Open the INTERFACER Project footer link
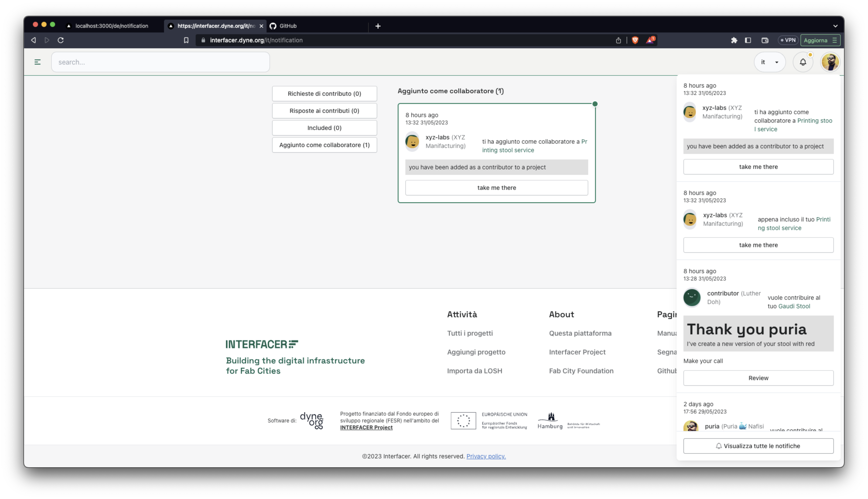Viewport: 868px width, 499px height. point(366,427)
